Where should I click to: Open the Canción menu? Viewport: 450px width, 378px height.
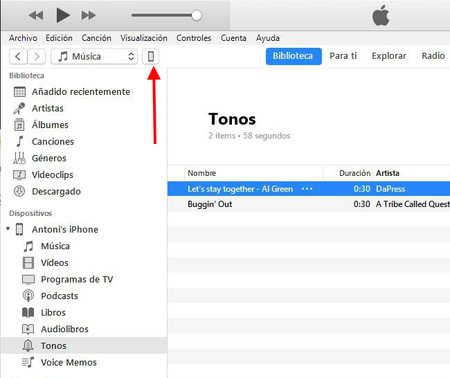click(x=96, y=38)
